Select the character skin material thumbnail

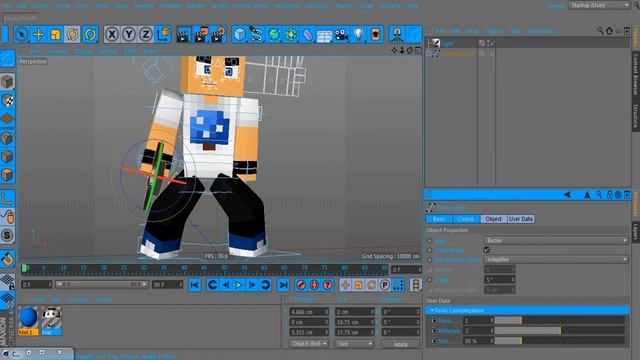point(51,318)
